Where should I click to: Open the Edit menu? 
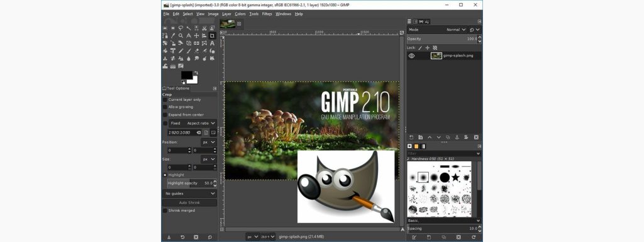176,14
